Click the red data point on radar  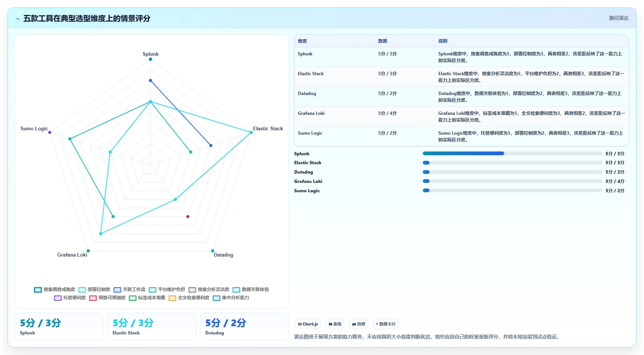pos(188,217)
